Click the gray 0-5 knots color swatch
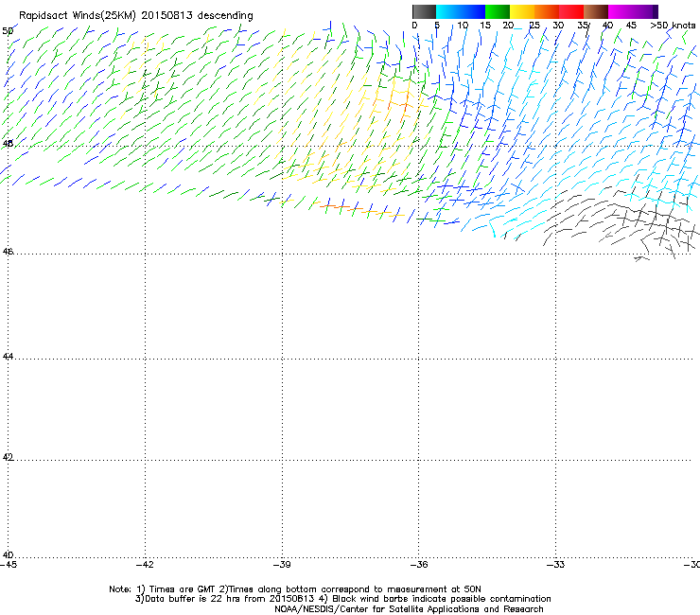This screenshot has height=615, width=700. tap(424, 11)
